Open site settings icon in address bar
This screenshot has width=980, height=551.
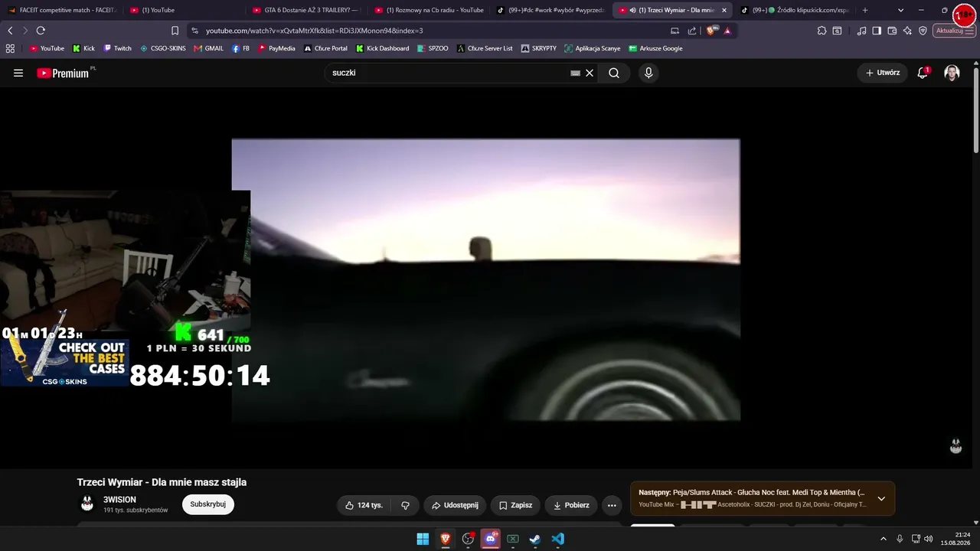pyautogui.click(x=195, y=31)
